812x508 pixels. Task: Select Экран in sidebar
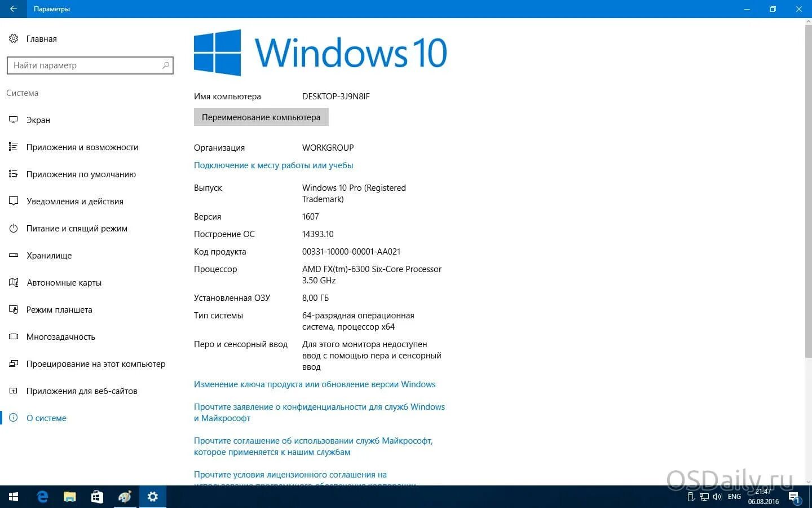[38, 120]
